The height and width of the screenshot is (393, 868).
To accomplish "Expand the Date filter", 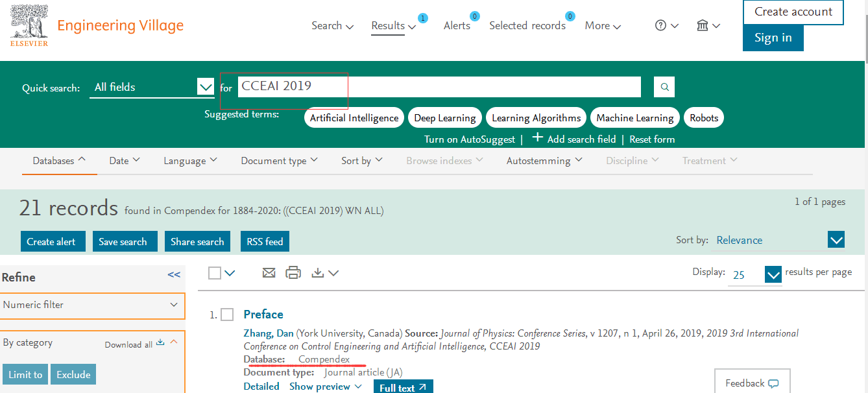I will click(x=125, y=160).
